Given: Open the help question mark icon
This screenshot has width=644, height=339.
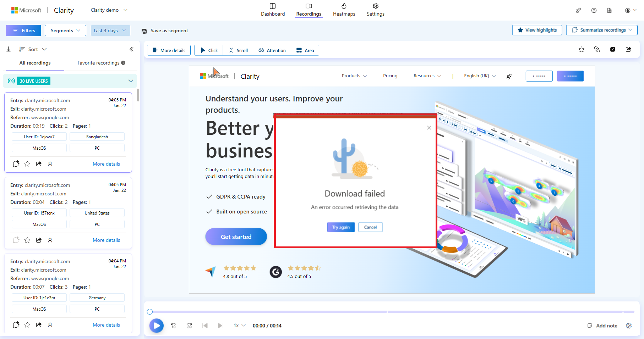Looking at the screenshot, I should (594, 10).
